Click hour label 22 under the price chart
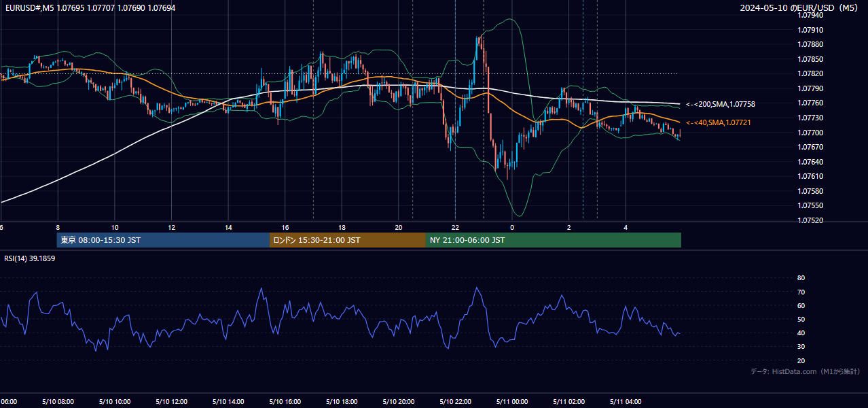Screen dimensions: 868x408 455,227
